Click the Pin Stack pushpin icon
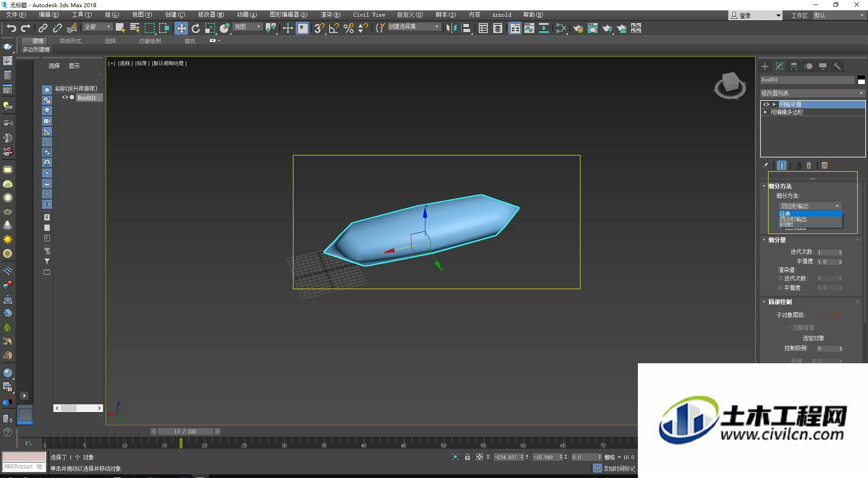Screen dimensions: 868x478 (765, 165)
